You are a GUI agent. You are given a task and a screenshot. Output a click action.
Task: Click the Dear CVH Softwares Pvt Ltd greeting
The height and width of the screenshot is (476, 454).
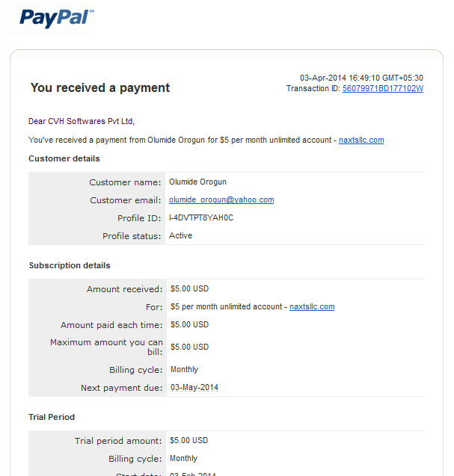pyautogui.click(x=81, y=121)
